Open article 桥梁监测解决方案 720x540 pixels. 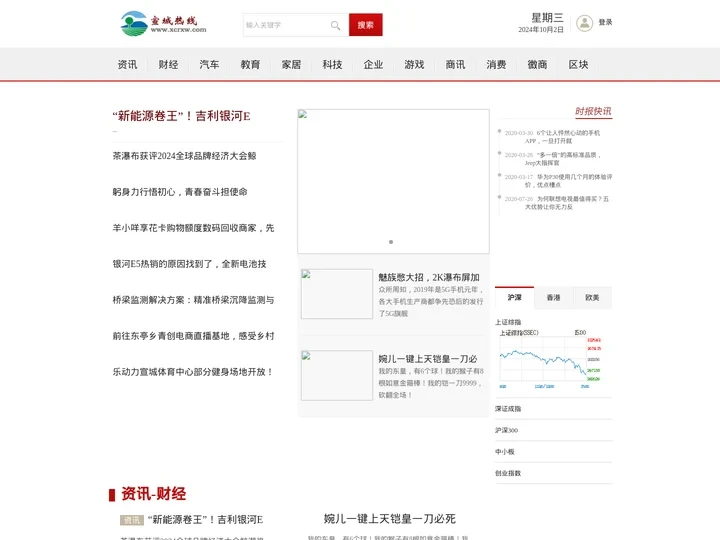(x=193, y=300)
